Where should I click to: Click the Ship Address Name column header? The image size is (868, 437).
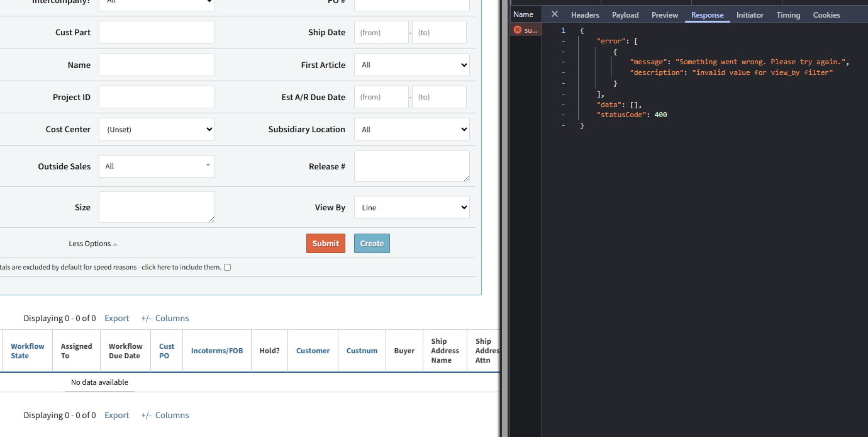click(x=445, y=351)
